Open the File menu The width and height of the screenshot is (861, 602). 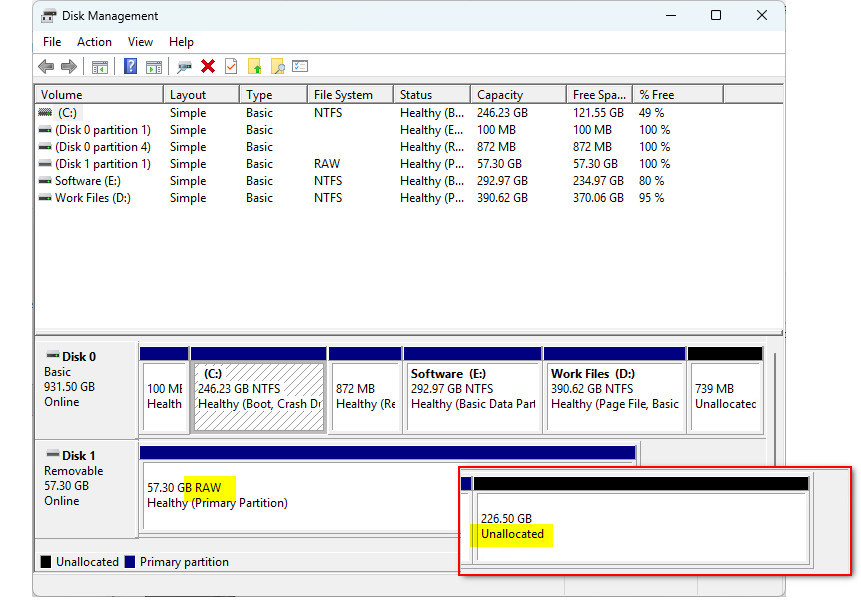(x=52, y=42)
